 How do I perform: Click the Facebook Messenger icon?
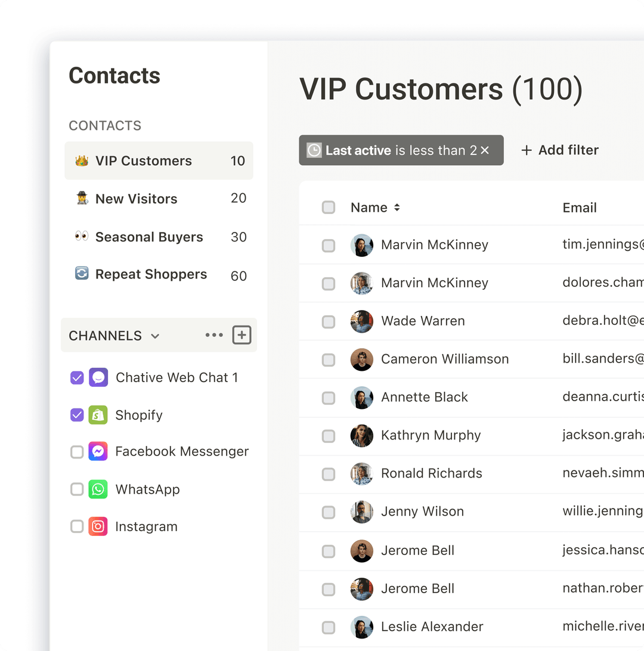point(98,451)
